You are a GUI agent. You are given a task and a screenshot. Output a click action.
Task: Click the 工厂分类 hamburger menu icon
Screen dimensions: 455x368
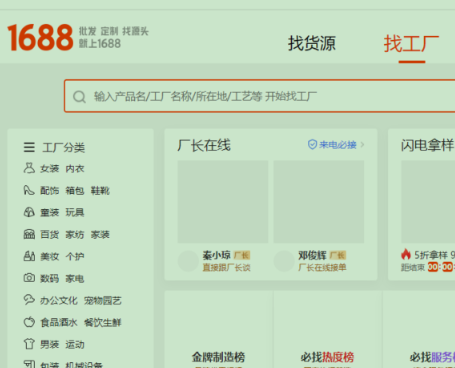(29, 147)
